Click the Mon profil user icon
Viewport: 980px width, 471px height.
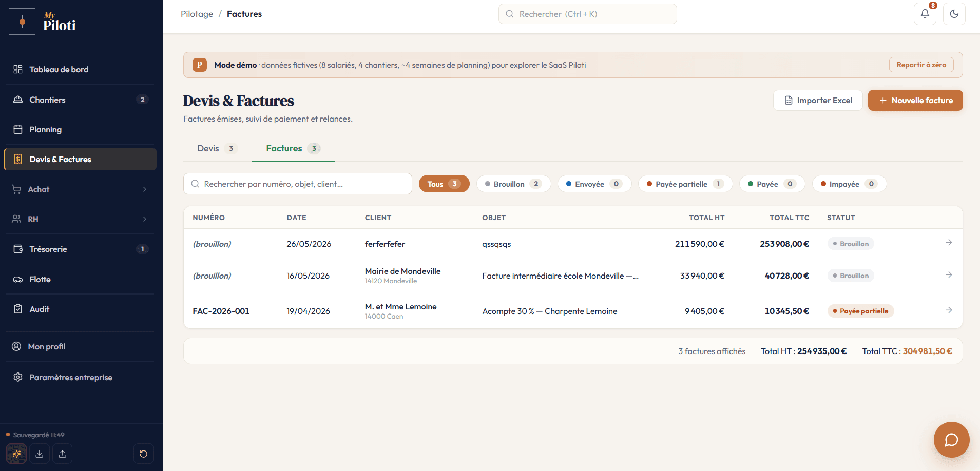[x=17, y=346]
